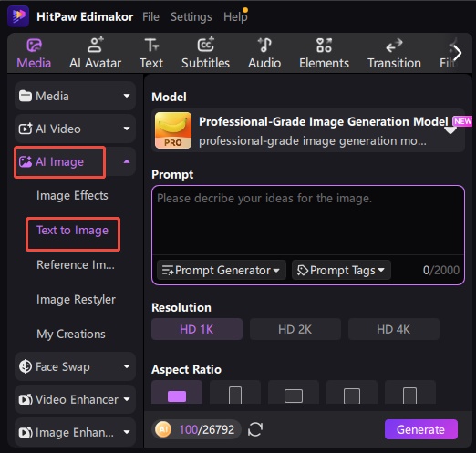Viewport: 476px width, 453px height.
Task: Select HD 4K resolution
Action: click(x=394, y=329)
